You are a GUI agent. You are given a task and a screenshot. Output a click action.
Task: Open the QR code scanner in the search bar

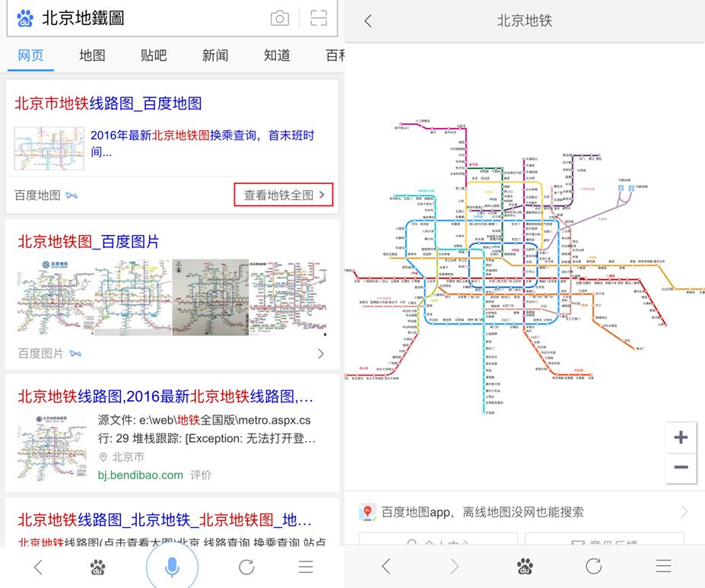pos(320,17)
